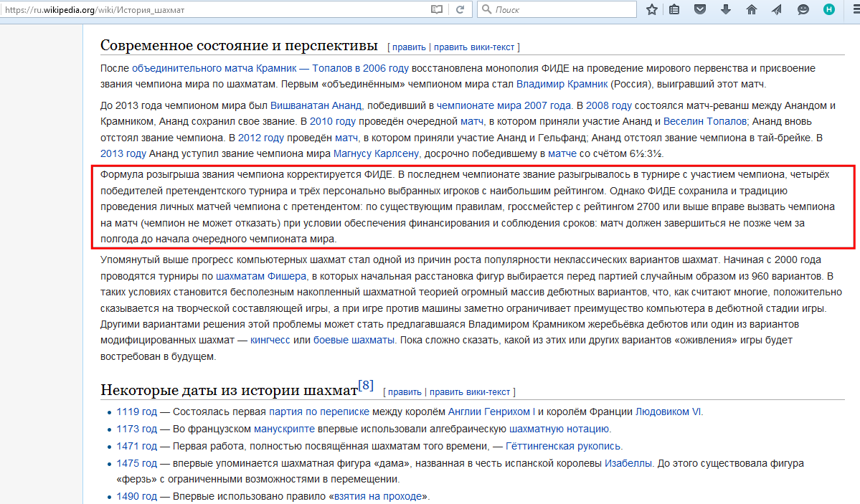Follow the кингчесс link
The height and width of the screenshot is (504, 860).
[270, 340]
